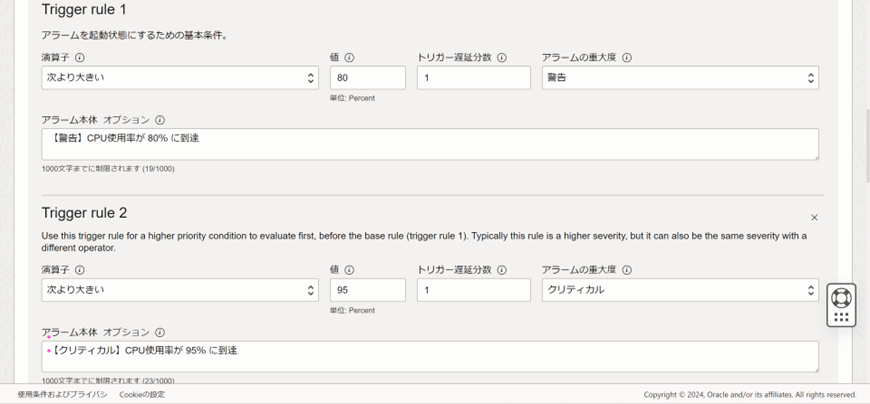Open the Cookieの設定 footer link
Viewport: 870px width, 404px height.
point(142,395)
